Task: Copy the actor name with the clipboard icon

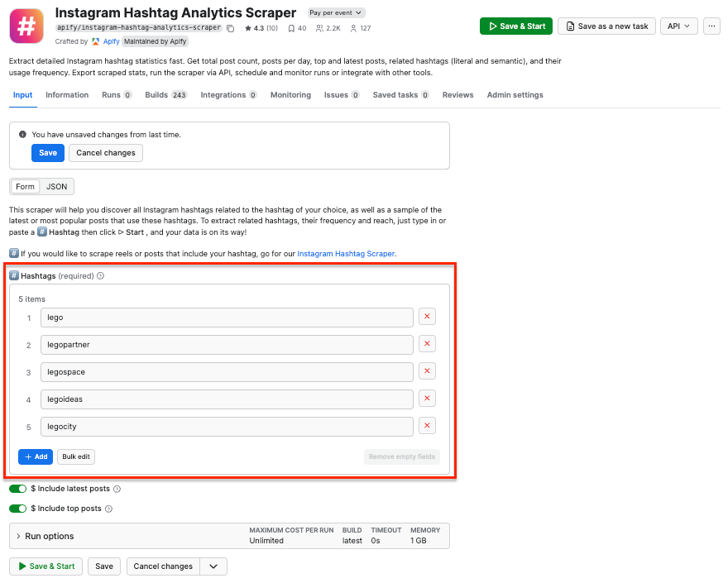Action: (x=230, y=27)
